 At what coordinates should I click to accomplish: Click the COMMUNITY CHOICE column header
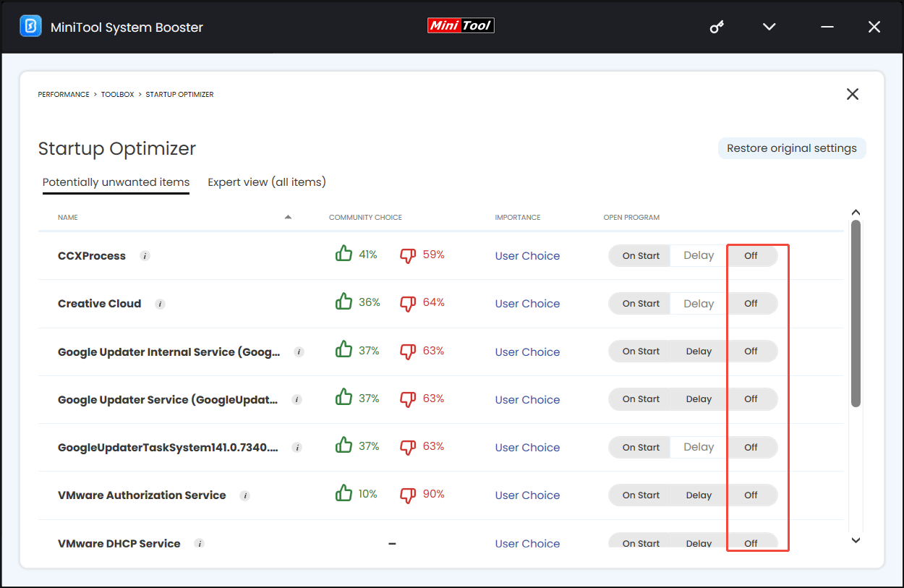[365, 218]
